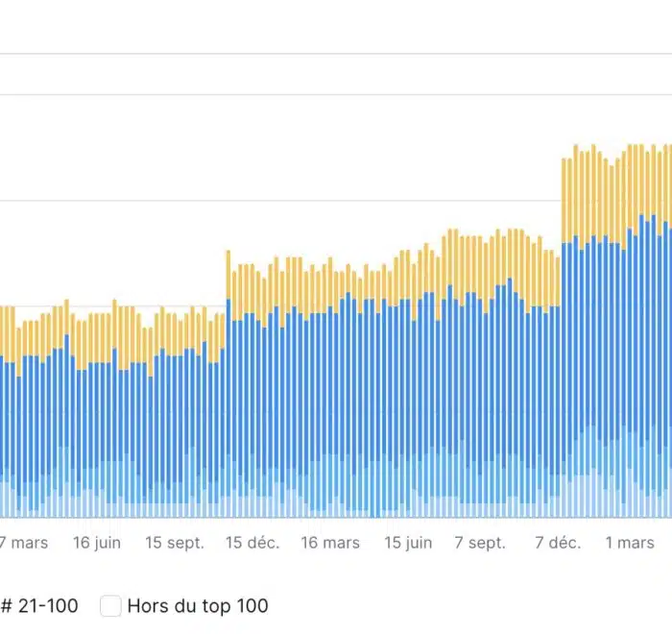Click dark blue bar segment above '1 mars'
This screenshot has width=672, height=634.
click(630, 336)
